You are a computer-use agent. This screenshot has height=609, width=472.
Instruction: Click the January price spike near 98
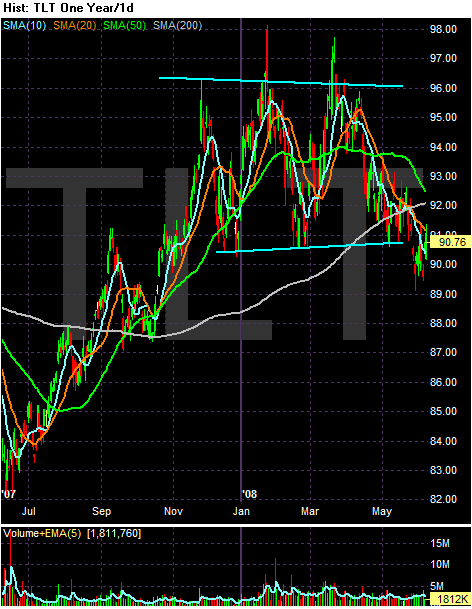tap(267, 52)
